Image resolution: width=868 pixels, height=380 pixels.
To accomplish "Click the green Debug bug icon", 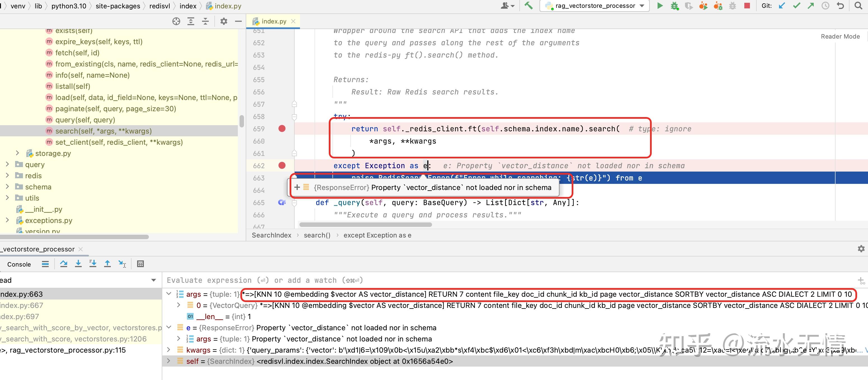I will tap(674, 6).
